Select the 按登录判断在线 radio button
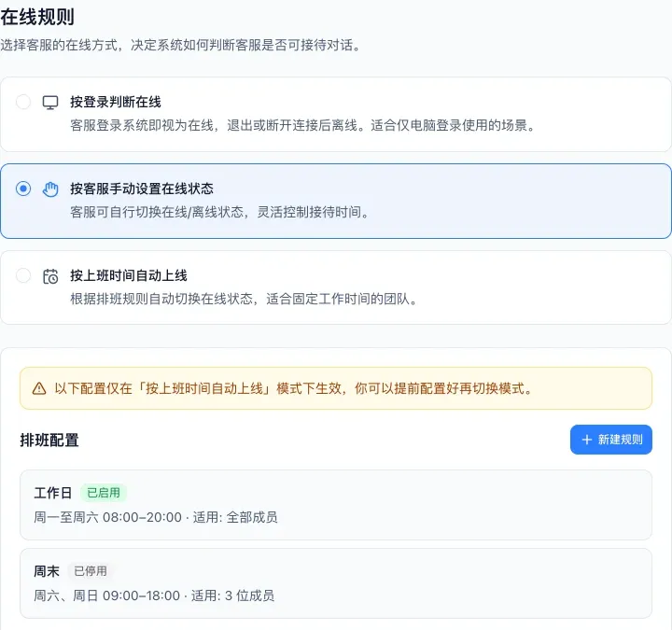The image size is (672, 630). [x=23, y=102]
